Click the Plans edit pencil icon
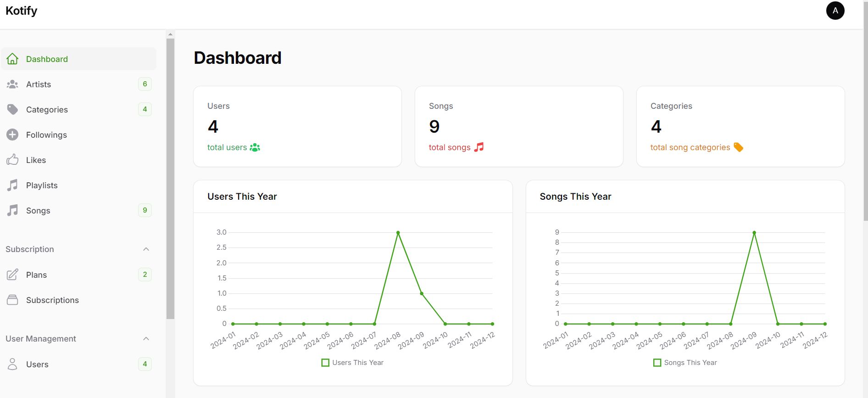 point(12,275)
